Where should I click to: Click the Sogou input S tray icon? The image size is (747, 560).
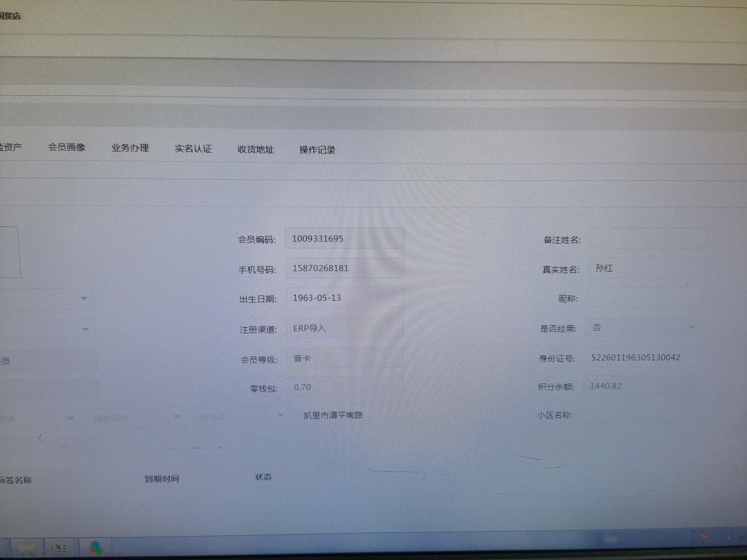point(704,537)
